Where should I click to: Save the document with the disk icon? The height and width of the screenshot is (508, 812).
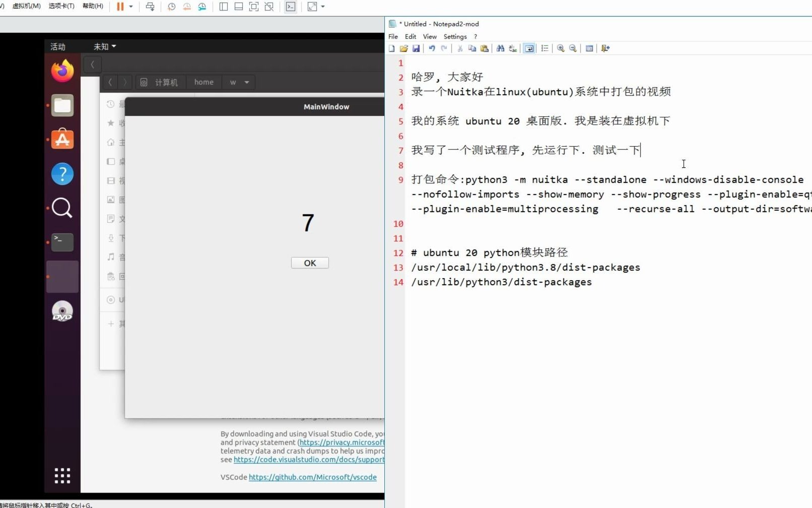(416, 48)
